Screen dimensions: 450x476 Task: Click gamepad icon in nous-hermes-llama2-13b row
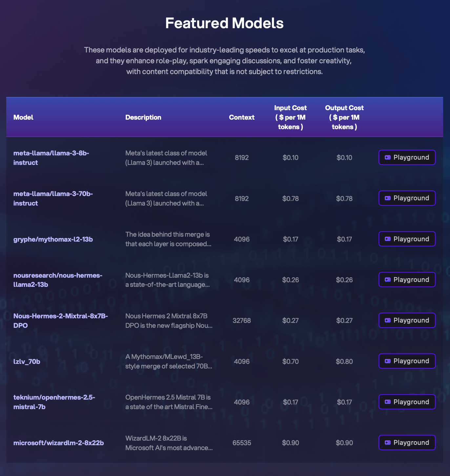point(387,280)
